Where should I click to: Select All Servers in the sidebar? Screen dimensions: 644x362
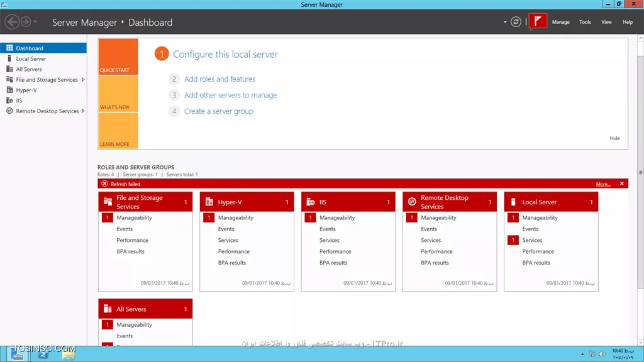pyautogui.click(x=43, y=69)
